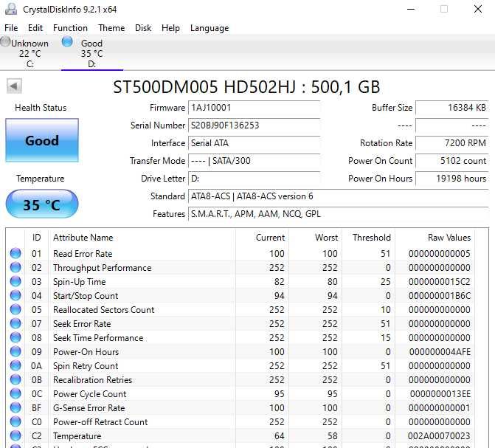The height and width of the screenshot is (448, 495).
Task: Click the Health Status label
Action: click(x=41, y=108)
